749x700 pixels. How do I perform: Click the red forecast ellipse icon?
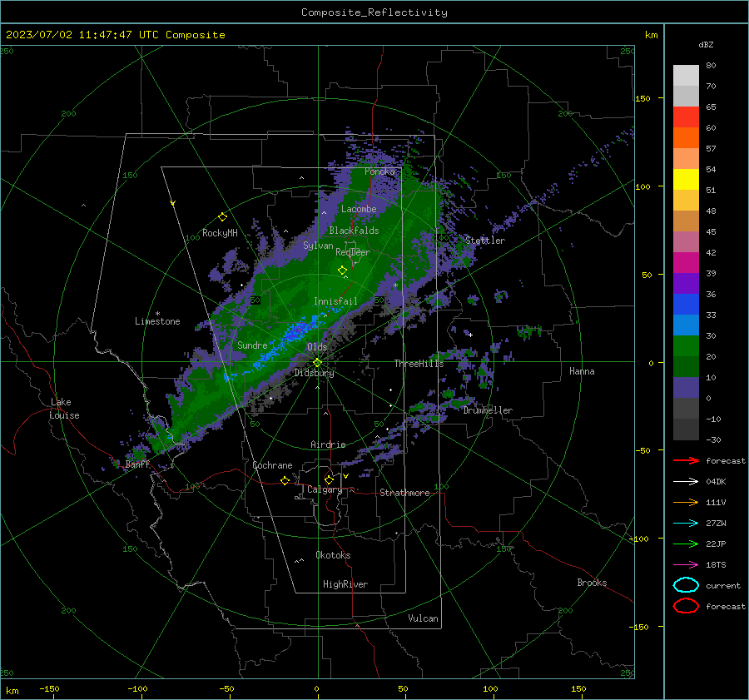pos(686,606)
